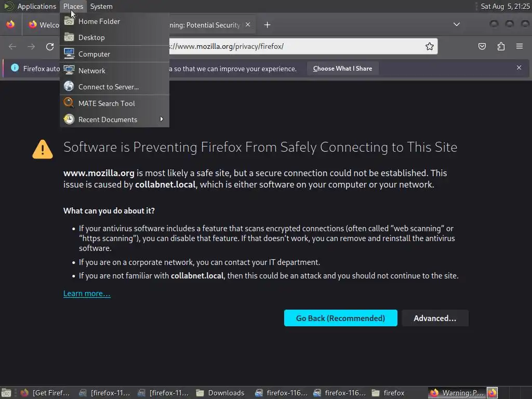Click the date and time clock

coord(505,6)
